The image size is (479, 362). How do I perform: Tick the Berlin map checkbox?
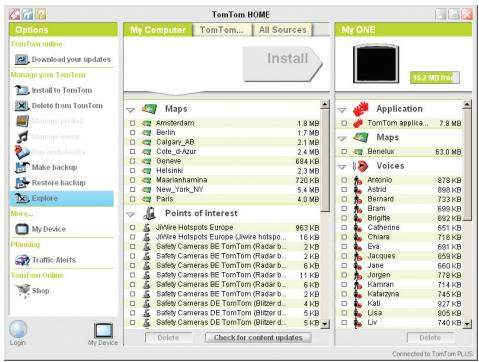[x=132, y=133]
